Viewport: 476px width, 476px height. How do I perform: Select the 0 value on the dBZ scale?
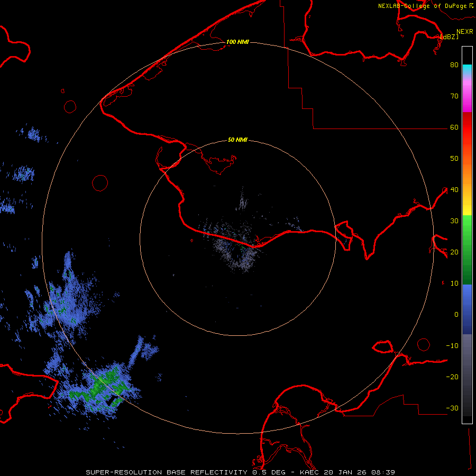[456, 315]
